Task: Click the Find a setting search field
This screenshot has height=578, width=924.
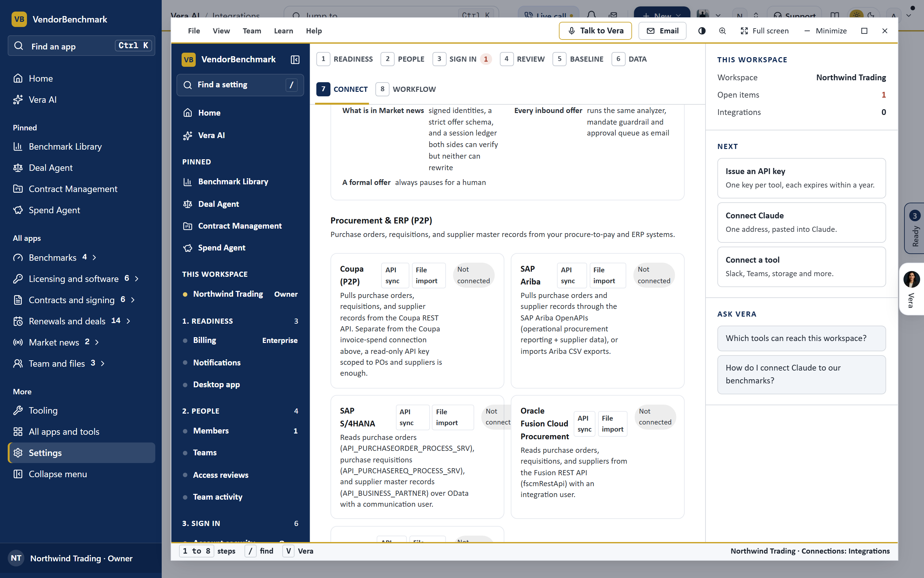Action: pos(240,85)
